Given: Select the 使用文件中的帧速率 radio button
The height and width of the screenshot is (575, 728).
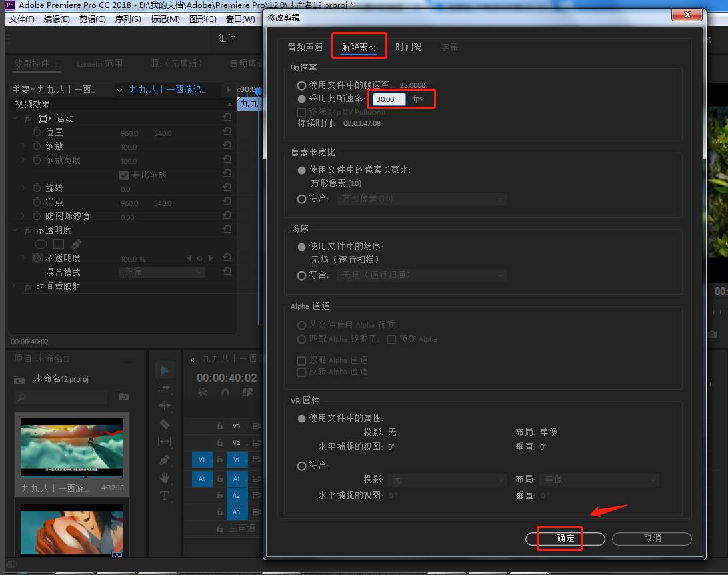Looking at the screenshot, I should click(302, 85).
